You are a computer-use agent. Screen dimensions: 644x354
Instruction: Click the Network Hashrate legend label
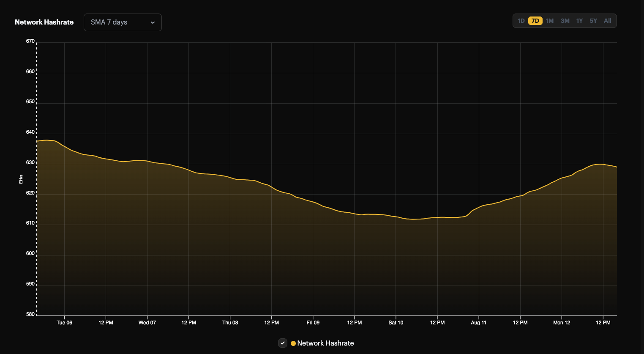[x=325, y=343]
